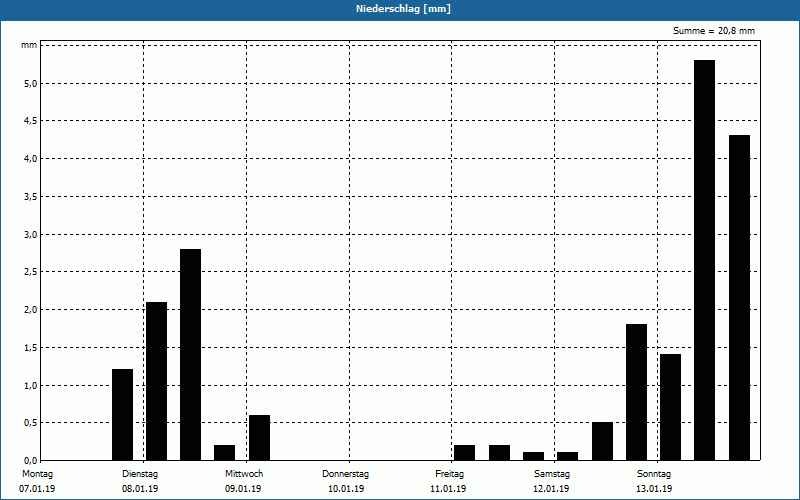Viewport: 800px width, 500px height.
Task: Select the '4,5' y-axis label
Action: click(31, 121)
